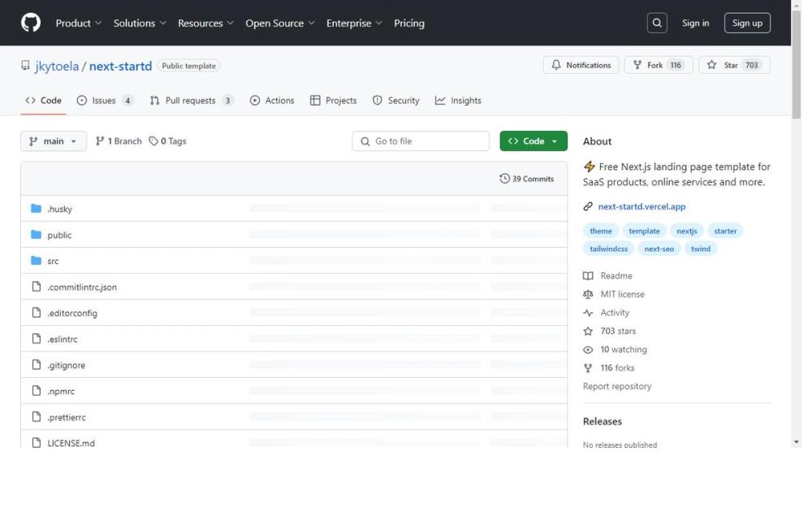Screen dimensions: 812x508
Task: Open the Security tab
Action: pos(396,101)
